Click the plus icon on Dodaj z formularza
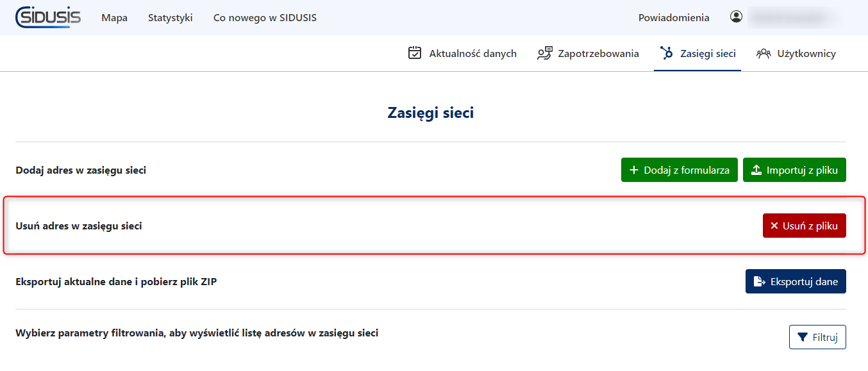The width and height of the screenshot is (868, 371). click(634, 170)
